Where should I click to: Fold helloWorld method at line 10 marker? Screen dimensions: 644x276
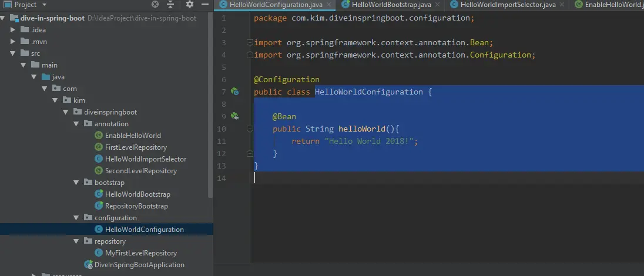(x=249, y=129)
